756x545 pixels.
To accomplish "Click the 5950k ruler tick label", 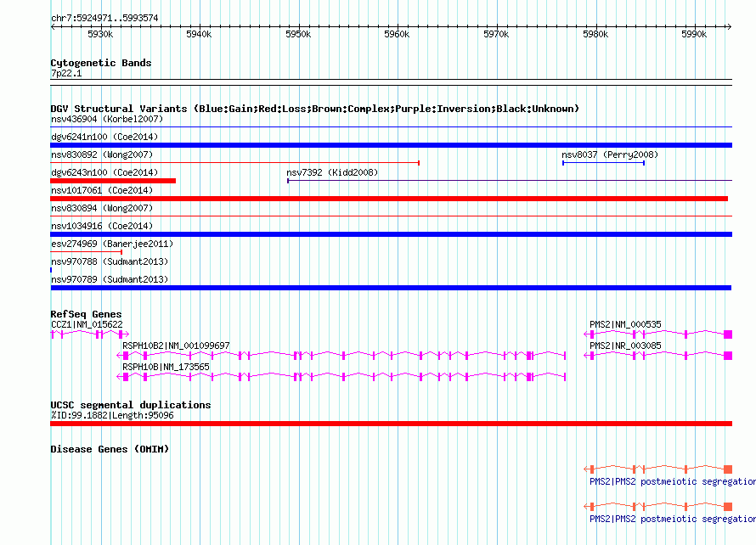I will 298,34.
